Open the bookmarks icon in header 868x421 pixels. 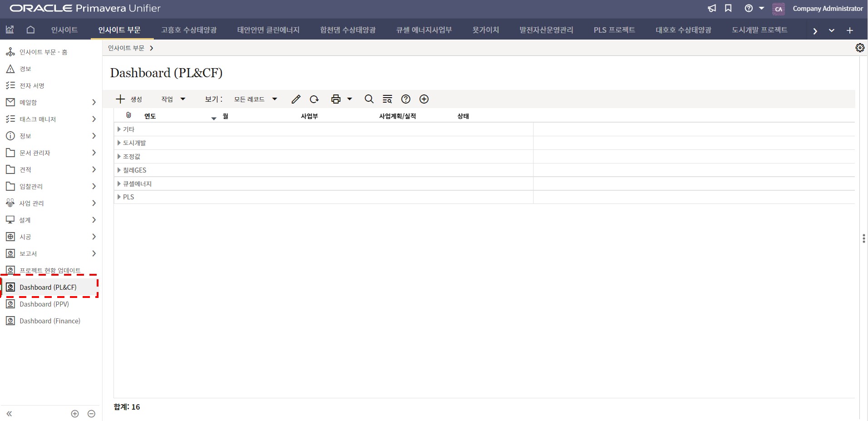(x=728, y=8)
